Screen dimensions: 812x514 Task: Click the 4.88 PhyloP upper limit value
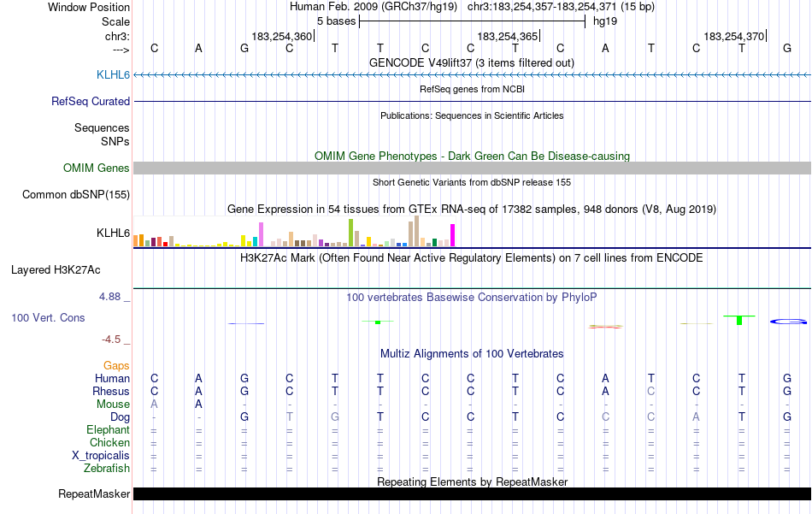tap(109, 297)
